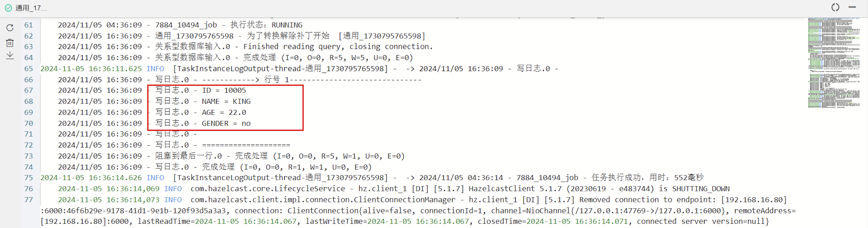Click the 'GENDER = no' log line
This screenshot has height=228, width=868.
coord(226,123)
